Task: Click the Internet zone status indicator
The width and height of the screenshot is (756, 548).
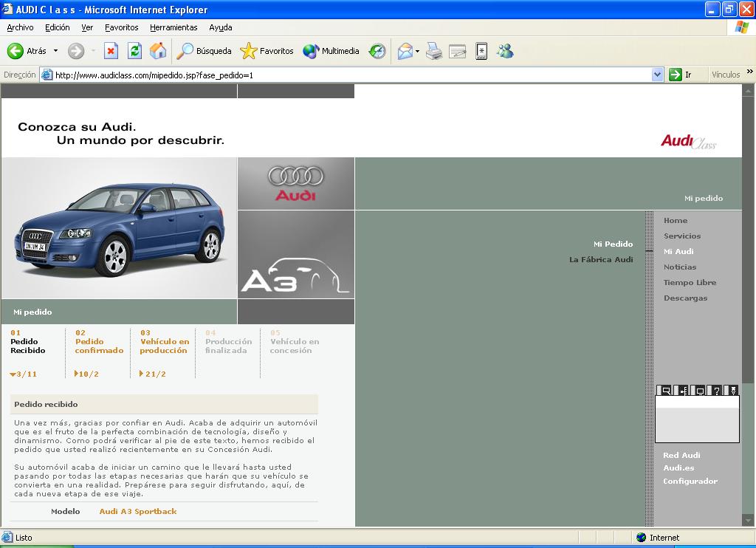Action: (x=658, y=538)
